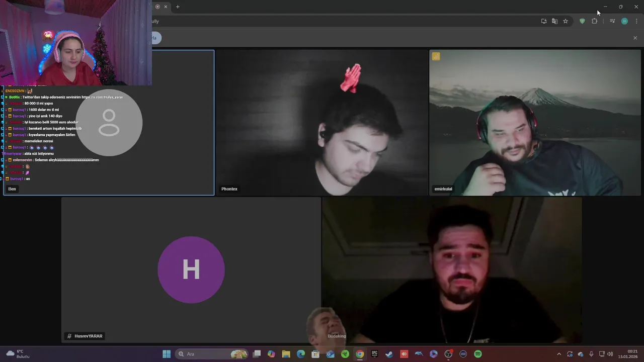
Task: Open the Windows Start menu
Action: tap(167, 354)
